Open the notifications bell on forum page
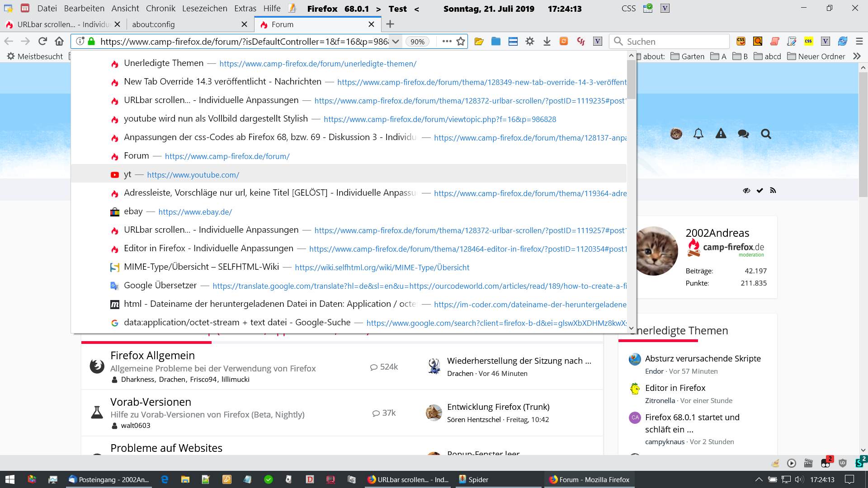The image size is (868, 488). (698, 134)
